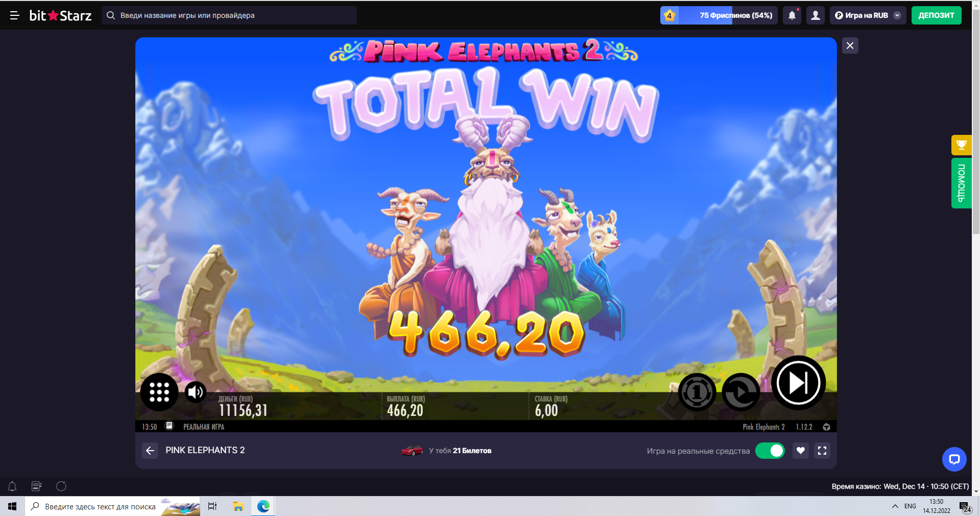
Task: Start autoplay with the circular arrow button
Action: (740, 392)
